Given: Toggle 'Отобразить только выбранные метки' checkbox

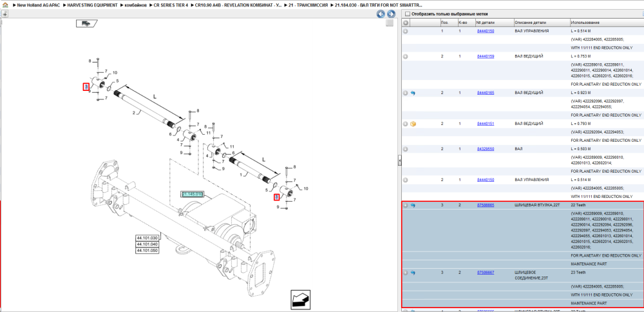Looking at the screenshot, I should 407,14.
